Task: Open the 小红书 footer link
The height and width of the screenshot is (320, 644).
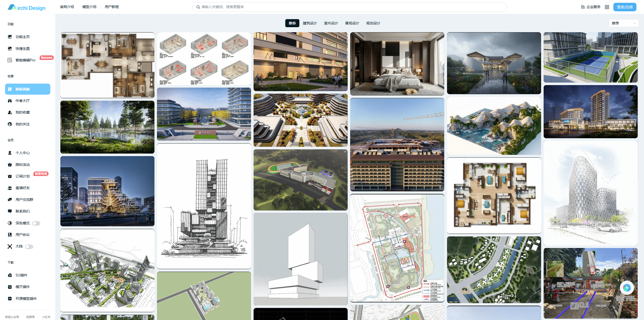Action: pos(46,317)
